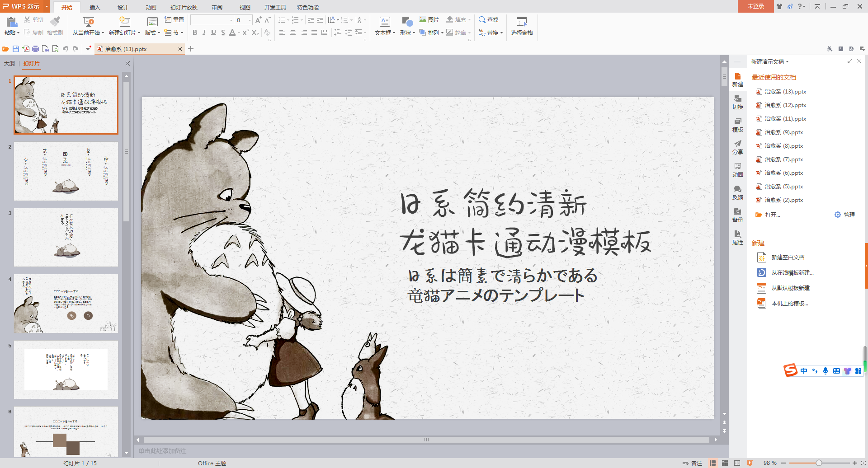Switch to the Outline (大纲) panel tab
This screenshot has width=868, height=468.
pyautogui.click(x=9, y=64)
